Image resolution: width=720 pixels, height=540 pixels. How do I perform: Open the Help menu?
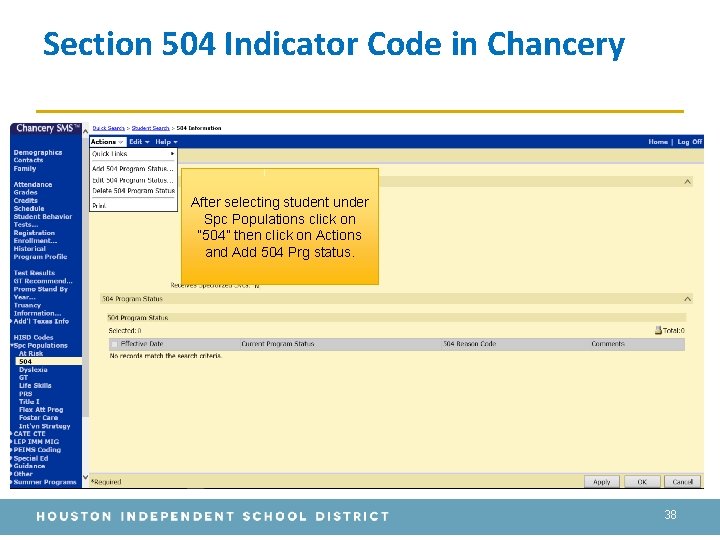click(166, 142)
